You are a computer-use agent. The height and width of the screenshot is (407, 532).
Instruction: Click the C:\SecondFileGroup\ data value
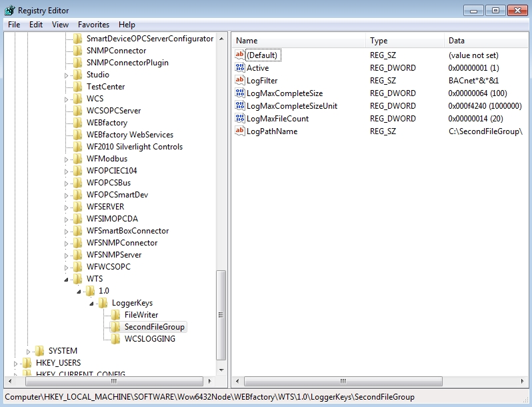pos(485,131)
